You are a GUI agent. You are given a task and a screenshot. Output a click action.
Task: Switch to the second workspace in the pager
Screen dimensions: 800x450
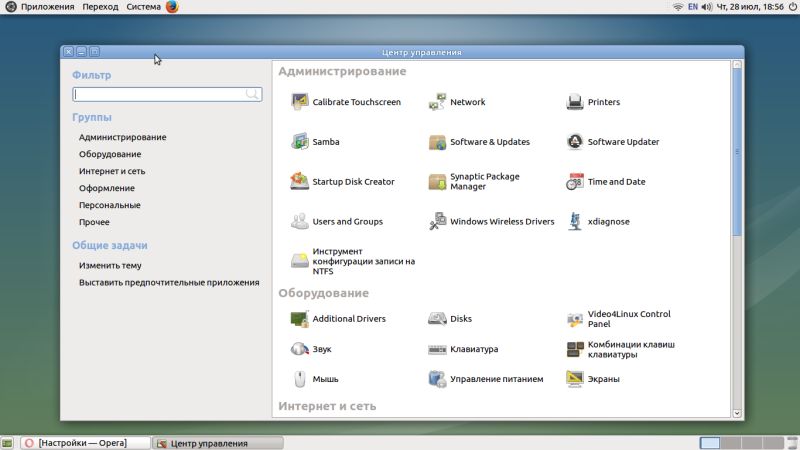731,443
